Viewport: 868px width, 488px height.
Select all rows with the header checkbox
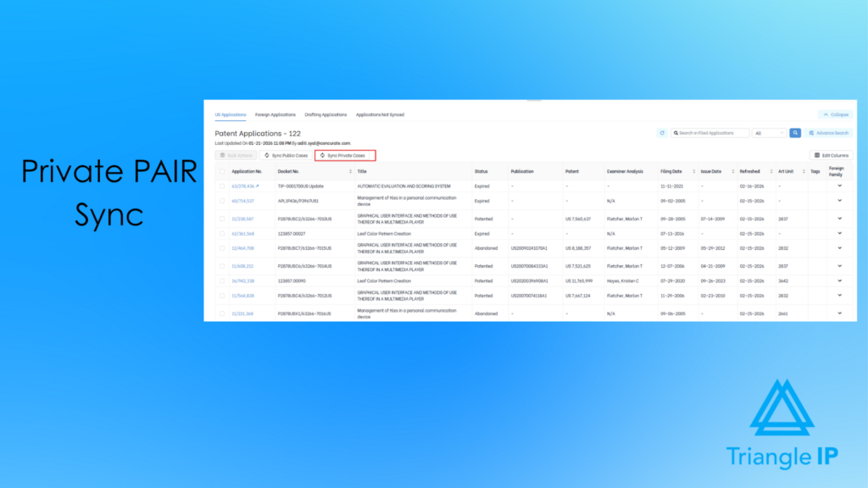[222, 171]
